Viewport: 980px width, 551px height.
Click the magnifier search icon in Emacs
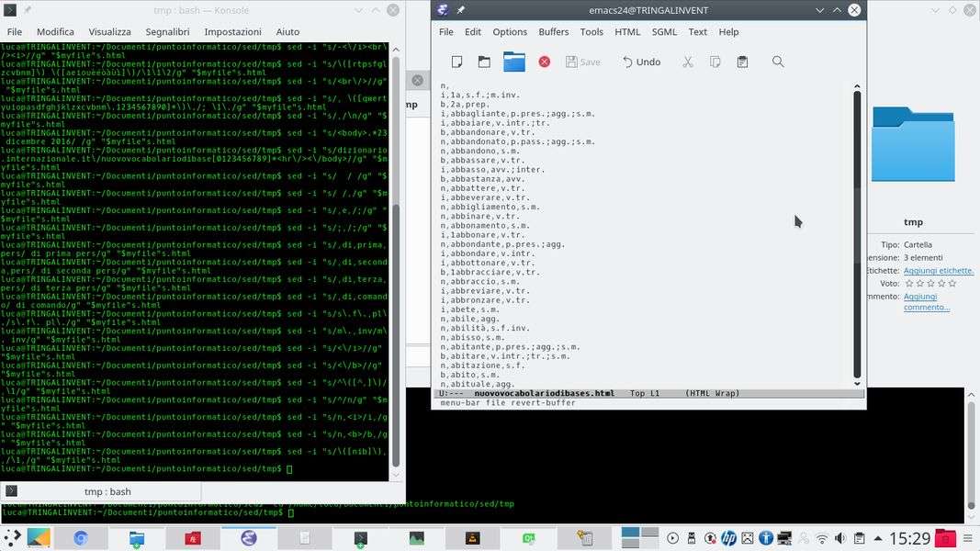(778, 62)
